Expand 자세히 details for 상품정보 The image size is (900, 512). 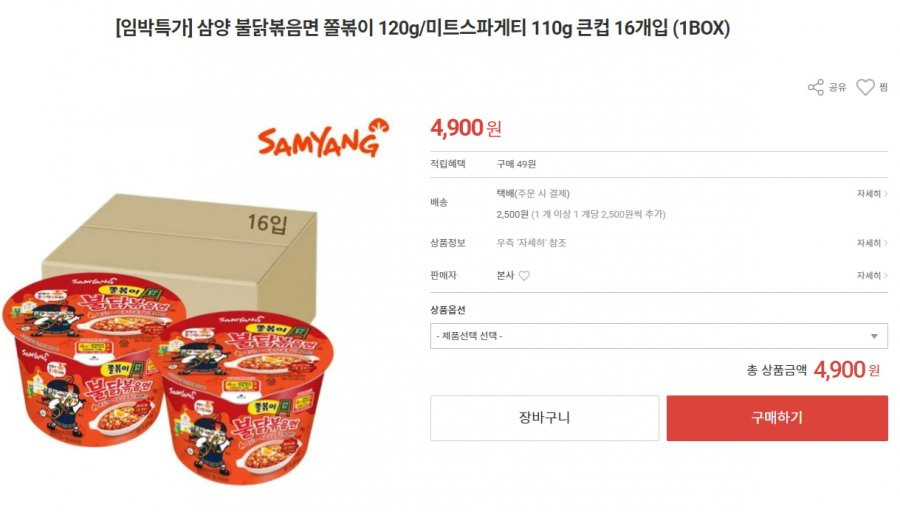tap(872, 243)
